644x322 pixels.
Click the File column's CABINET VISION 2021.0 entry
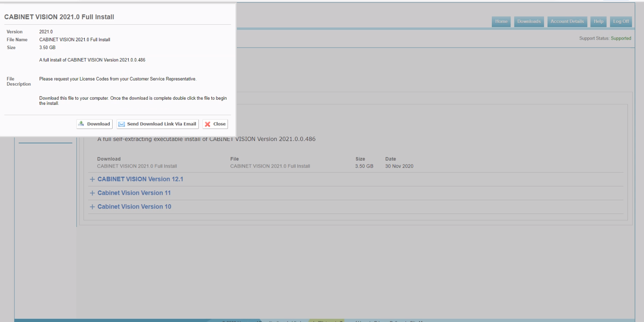pyautogui.click(x=270, y=166)
